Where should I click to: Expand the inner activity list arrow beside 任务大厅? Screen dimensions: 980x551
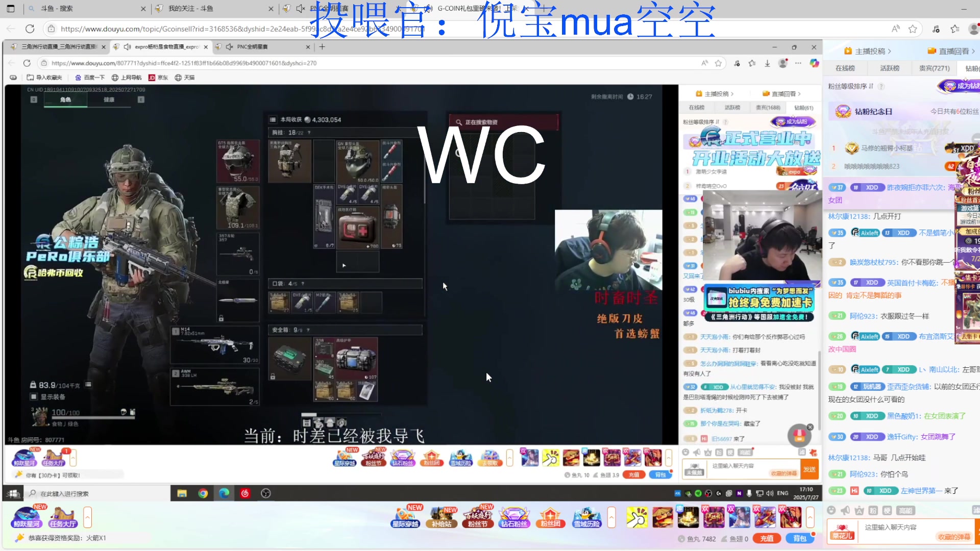coord(73,458)
